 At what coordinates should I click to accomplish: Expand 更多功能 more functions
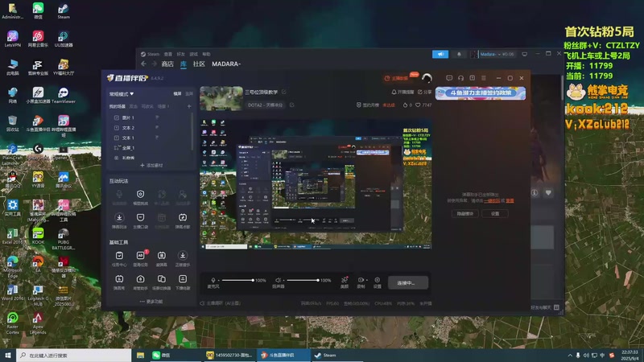pos(151,301)
